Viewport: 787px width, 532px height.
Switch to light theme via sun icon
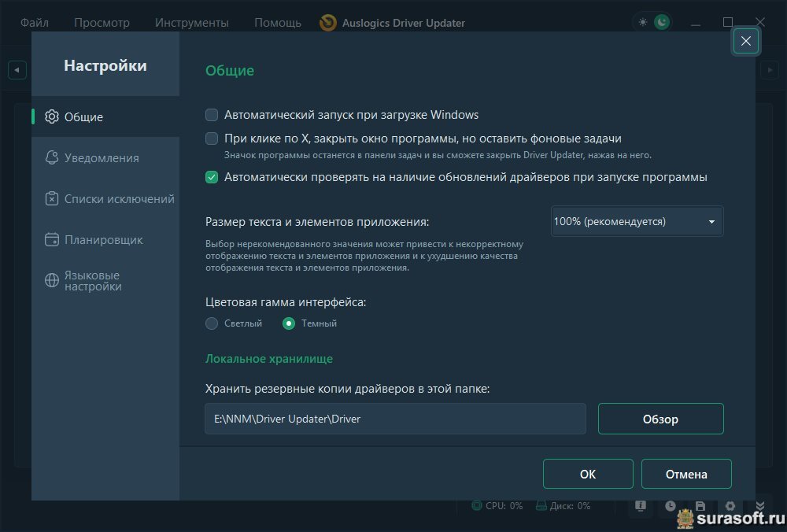642,22
